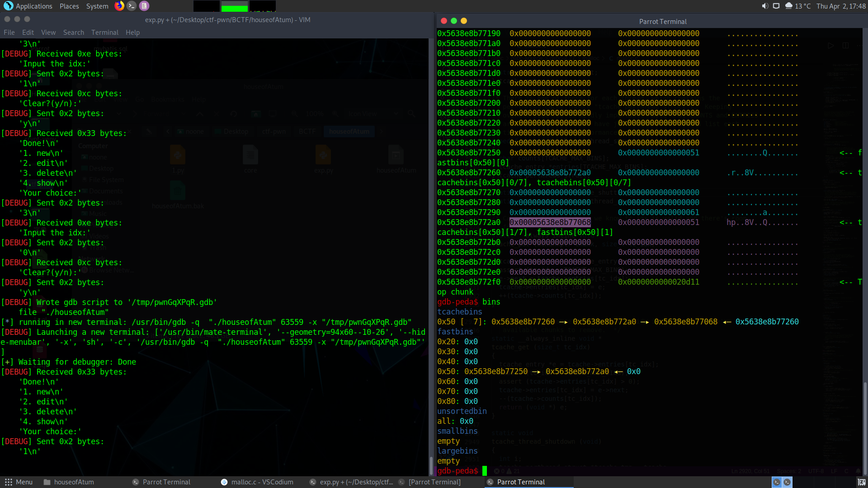The image size is (868, 488).
Task: Open the Menu button on bottom panel
Action: tap(19, 482)
